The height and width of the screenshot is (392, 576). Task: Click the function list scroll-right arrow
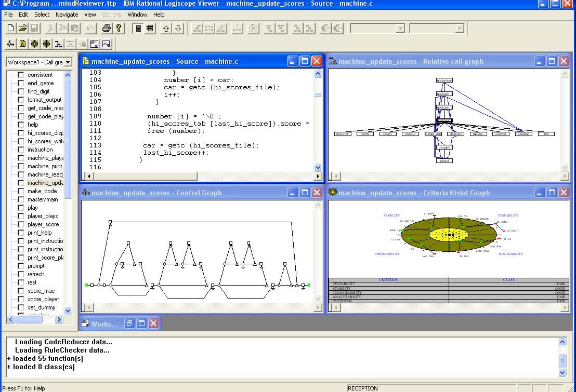pos(59,320)
